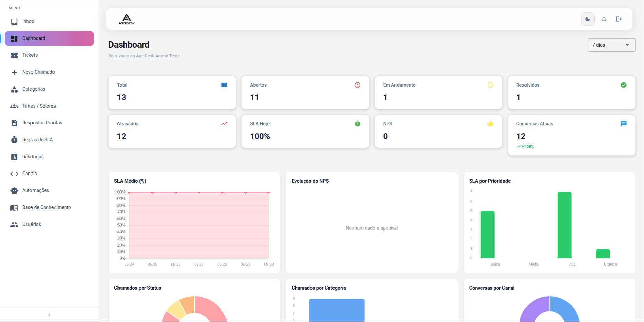Click the AxisDesk logo in header
Screen dimensions: 644x322
coord(127,19)
